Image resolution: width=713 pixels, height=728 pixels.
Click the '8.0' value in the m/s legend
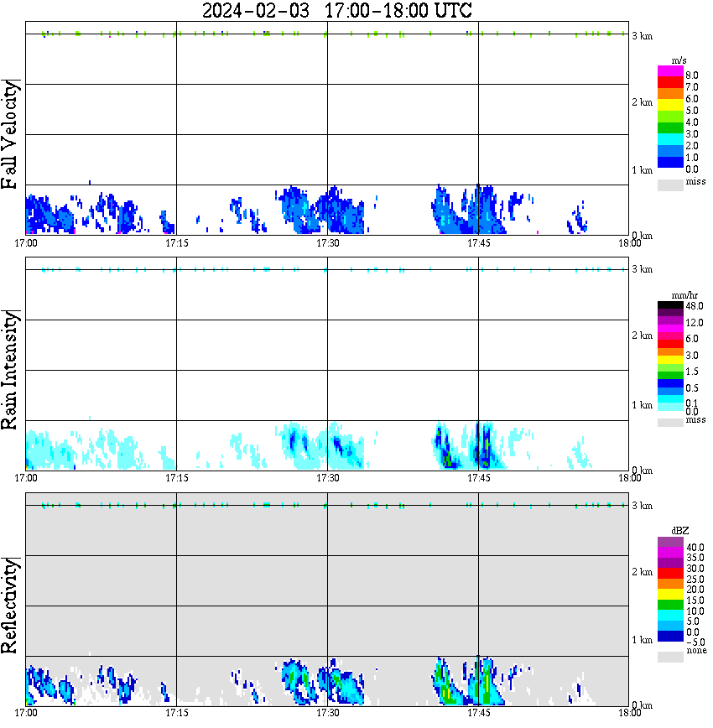click(x=692, y=75)
